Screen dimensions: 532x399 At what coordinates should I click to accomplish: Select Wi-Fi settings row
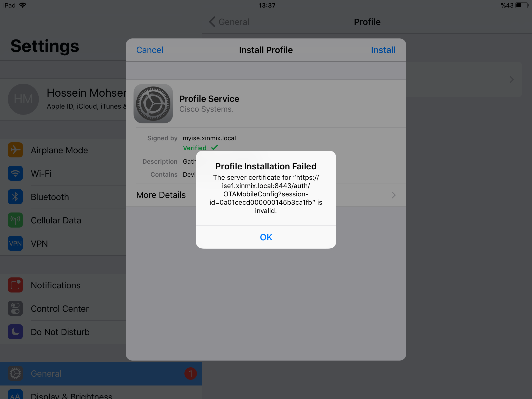pyautogui.click(x=63, y=174)
